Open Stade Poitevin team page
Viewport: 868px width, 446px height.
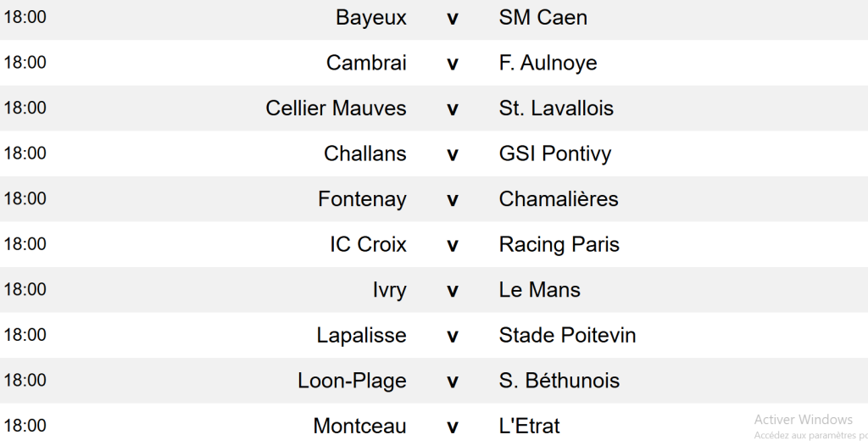[x=567, y=336]
